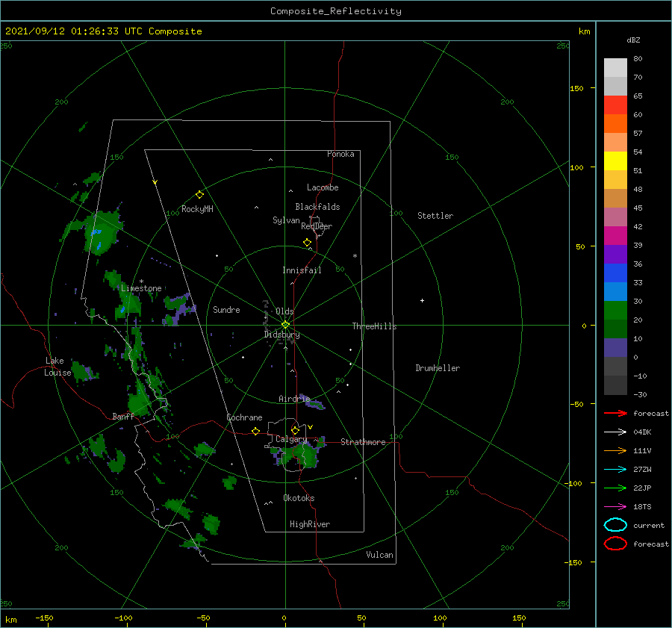Viewport: 672px width, 628px height.
Task: Click the HighRiver label
Action: 310,524
